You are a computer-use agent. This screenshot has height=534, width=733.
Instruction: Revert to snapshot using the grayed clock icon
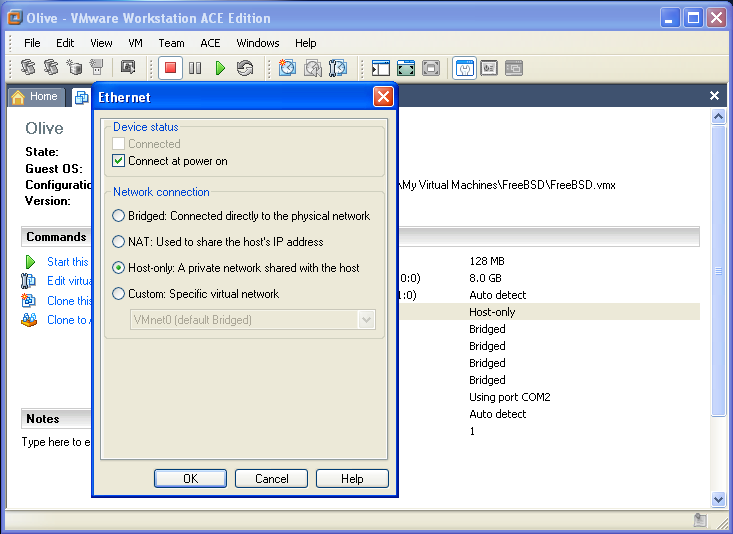click(312, 68)
